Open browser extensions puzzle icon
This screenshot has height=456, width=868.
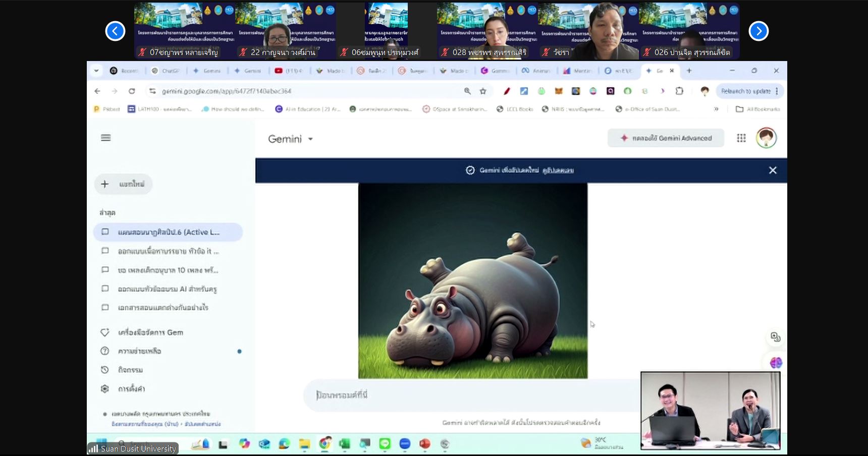tap(679, 91)
